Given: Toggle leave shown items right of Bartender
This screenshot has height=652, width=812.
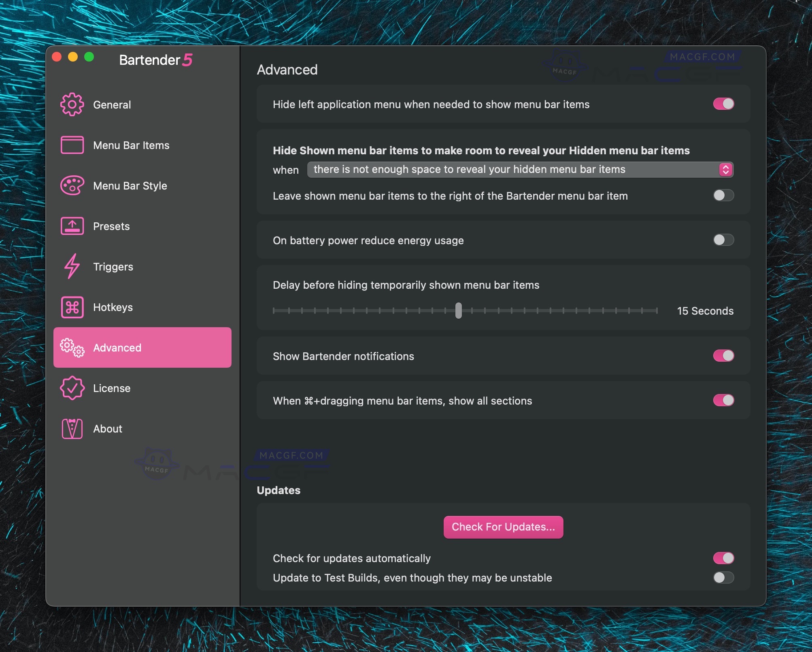Looking at the screenshot, I should point(723,196).
